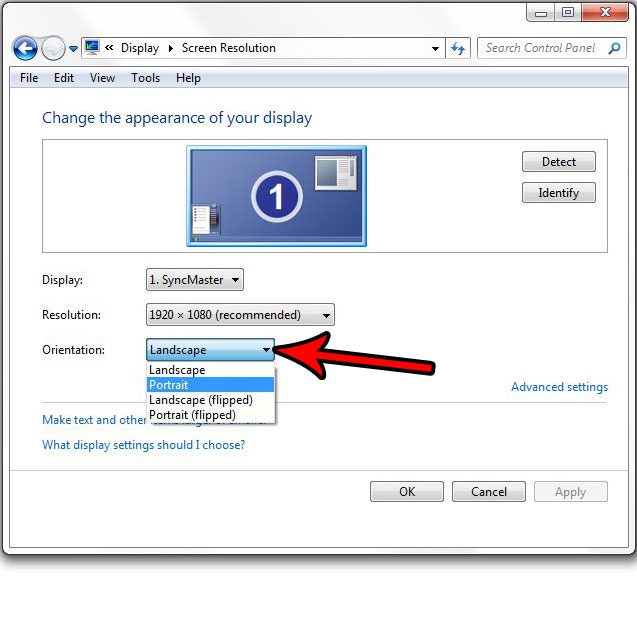The height and width of the screenshot is (636, 637).
Task: Open What display settings should I choose link
Action: (x=143, y=445)
